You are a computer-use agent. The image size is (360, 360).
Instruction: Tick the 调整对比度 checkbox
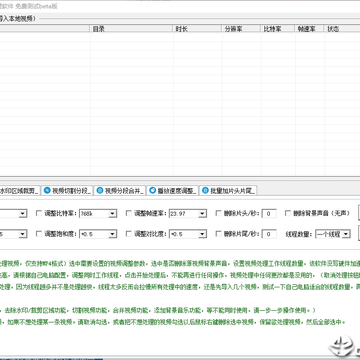tap(129, 234)
